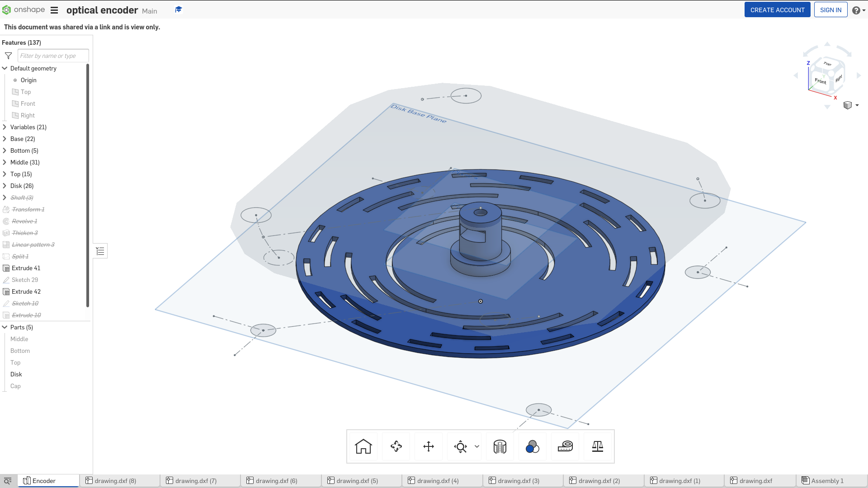Viewport: 868px width, 488px height.
Task: Open the Onshape hamburger menu
Action: (54, 10)
